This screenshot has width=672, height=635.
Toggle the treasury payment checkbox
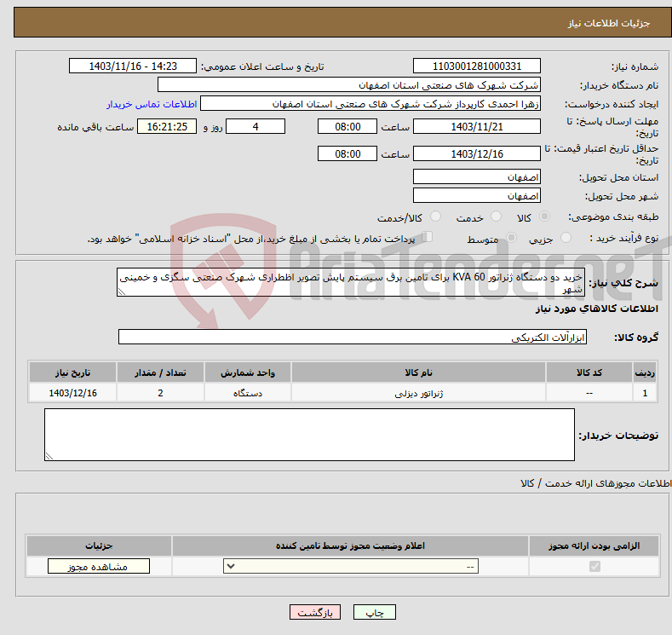pyautogui.click(x=428, y=238)
